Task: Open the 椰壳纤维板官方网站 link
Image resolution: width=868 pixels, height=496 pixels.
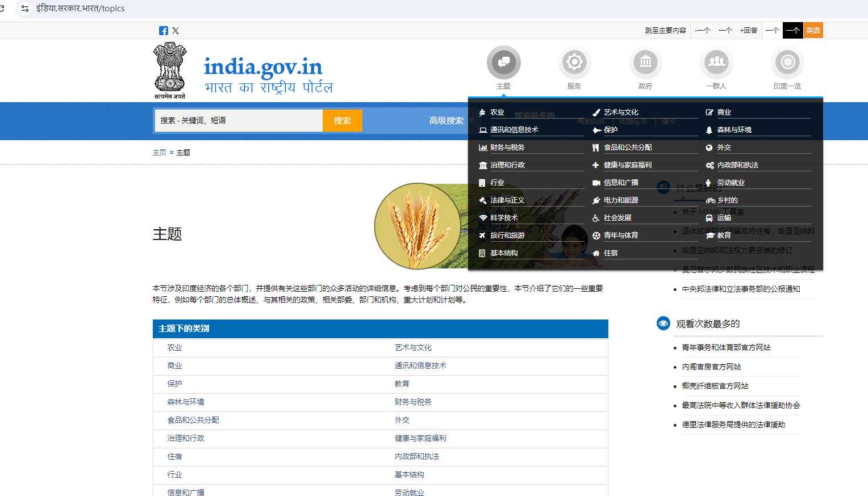Action: [x=715, y=386]
